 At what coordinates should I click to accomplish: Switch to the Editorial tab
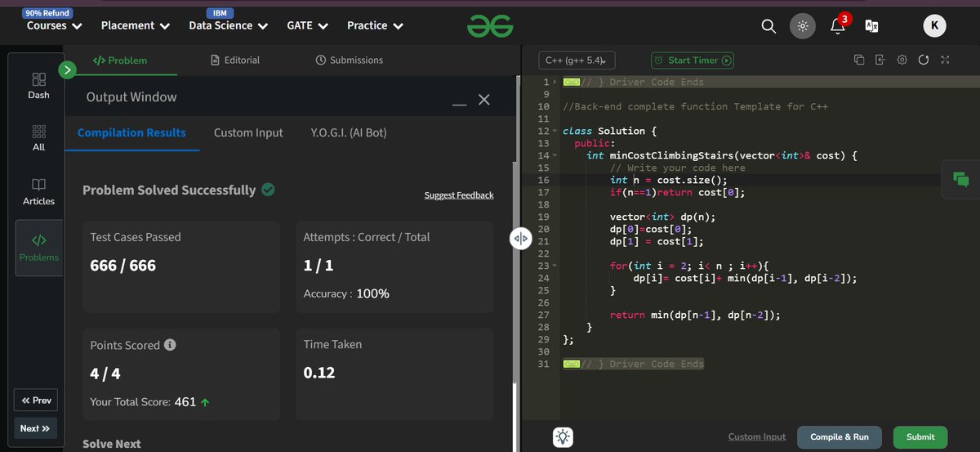pyautogui.click(x=235, y=60)
